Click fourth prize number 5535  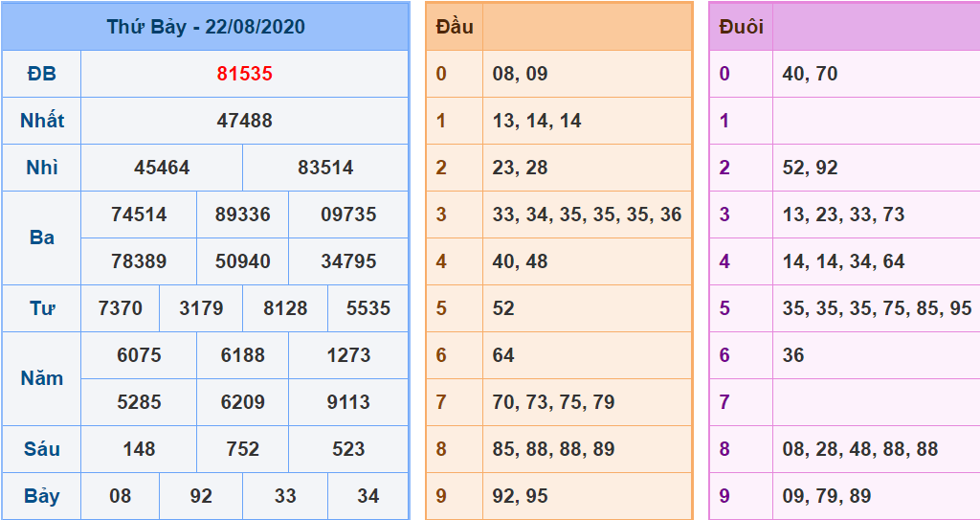click(x=367, y=308)
